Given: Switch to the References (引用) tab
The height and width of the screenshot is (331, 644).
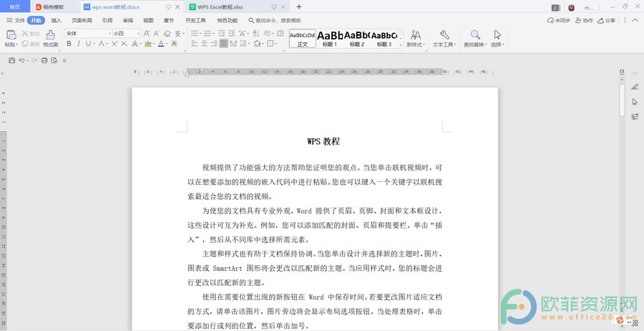Looking at the screenshot, I should [x=107, y=20].
